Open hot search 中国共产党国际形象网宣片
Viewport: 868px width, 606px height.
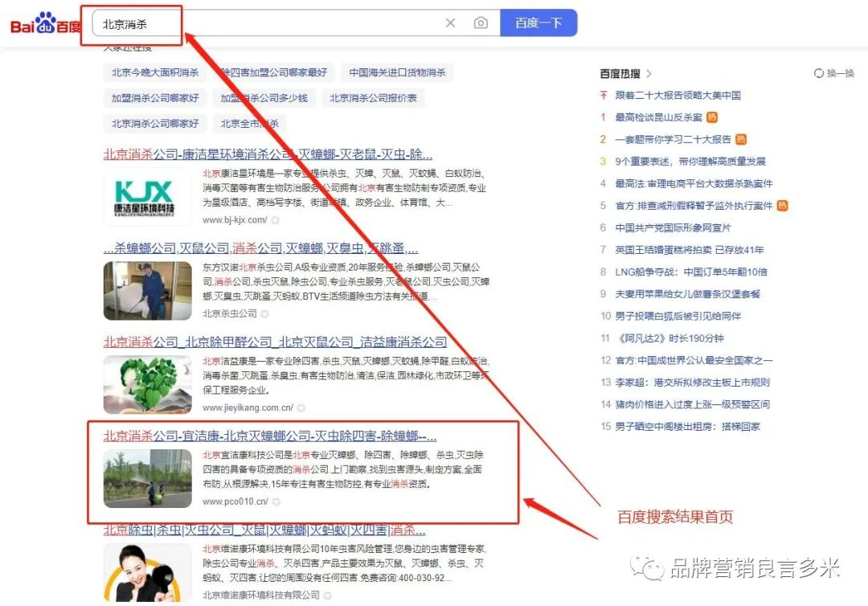tap(673, 227)
